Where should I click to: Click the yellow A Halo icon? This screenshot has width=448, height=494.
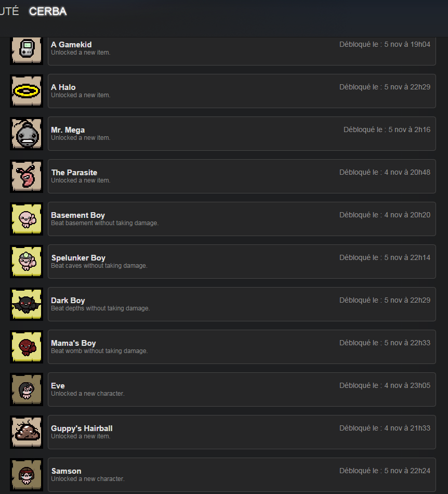(27, 91)
